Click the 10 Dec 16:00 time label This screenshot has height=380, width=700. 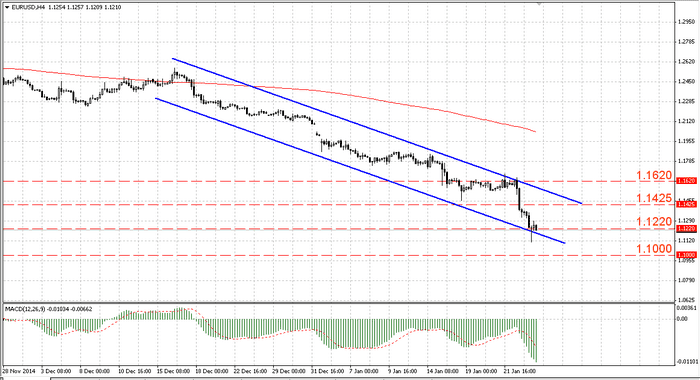pos(134,371)
